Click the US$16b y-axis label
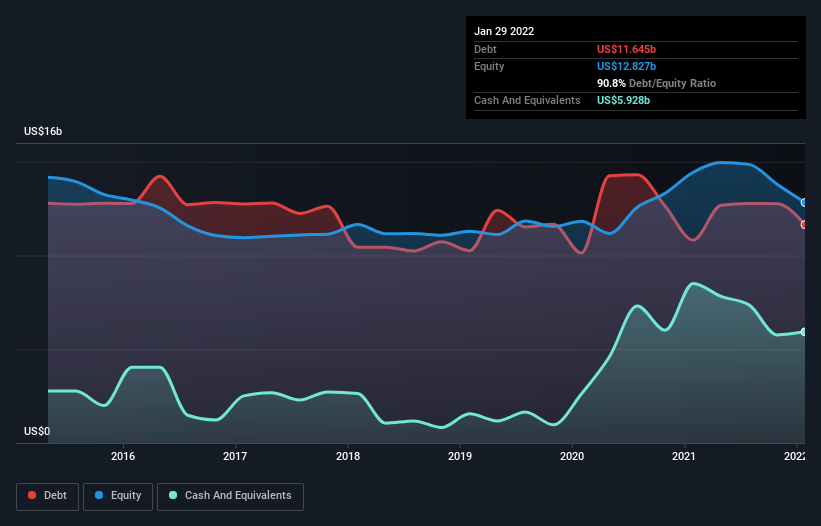821x526 pixels. 43,131
